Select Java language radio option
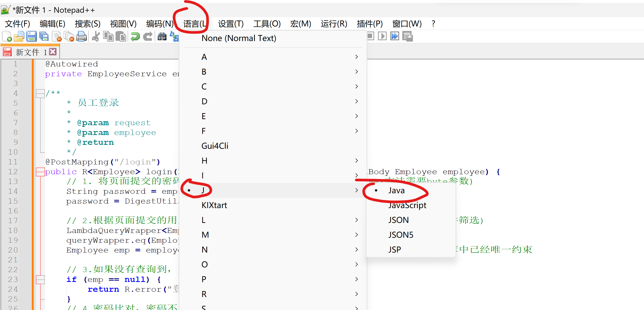The width and height of the screenshot is (644, 310). coord(396,190)
